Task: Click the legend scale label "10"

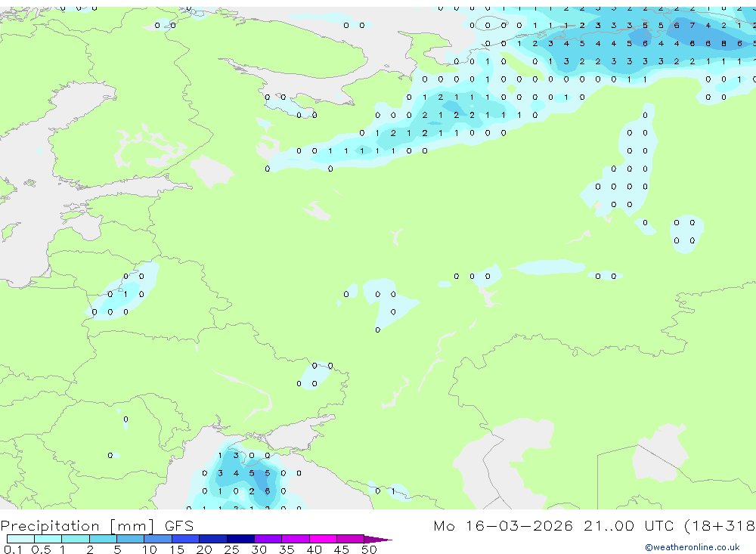Action: click(x=150, y=549)
